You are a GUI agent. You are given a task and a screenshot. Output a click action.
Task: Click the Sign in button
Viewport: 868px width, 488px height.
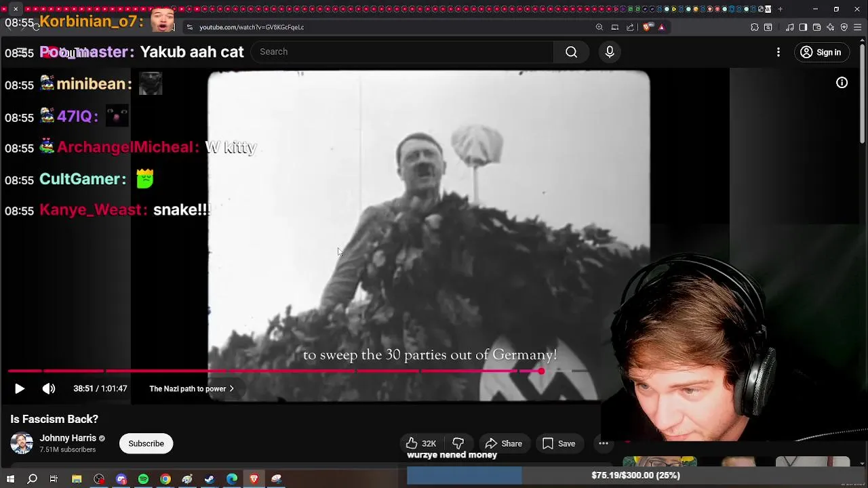(x=821, y=52)
